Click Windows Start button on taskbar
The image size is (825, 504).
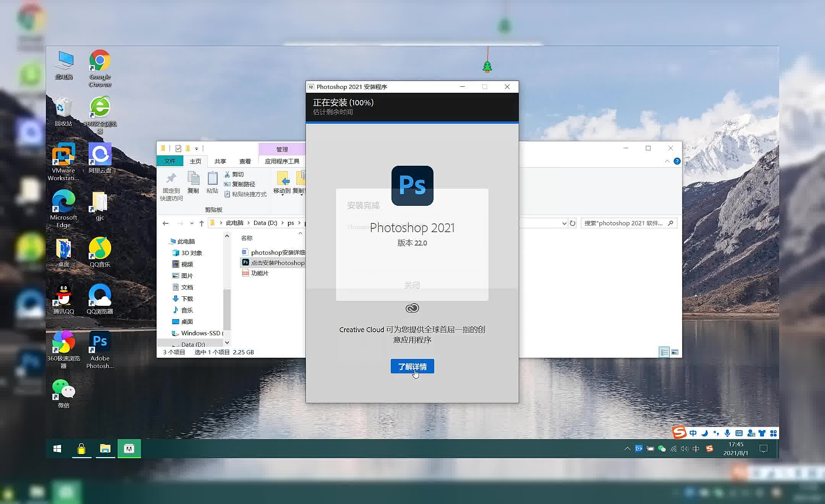point(57,449)
